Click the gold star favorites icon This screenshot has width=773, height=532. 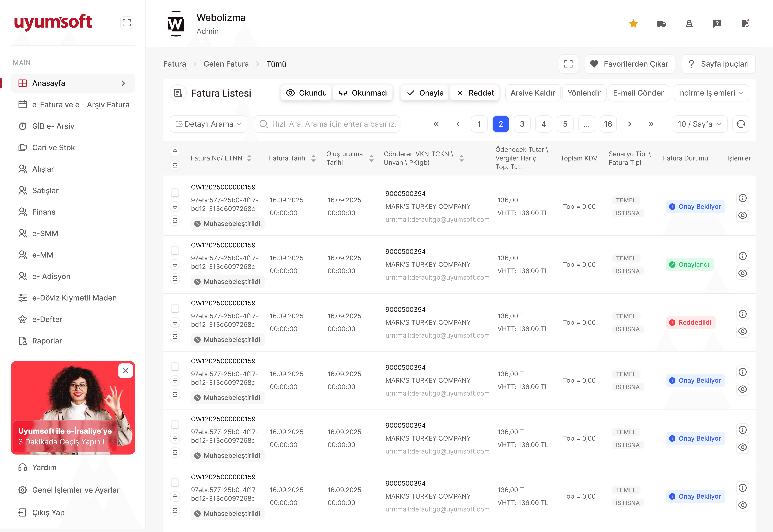tap(633, 24)
